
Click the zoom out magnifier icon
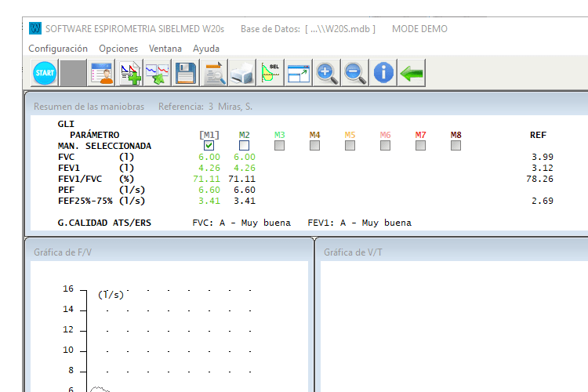(x=354, y=74)
